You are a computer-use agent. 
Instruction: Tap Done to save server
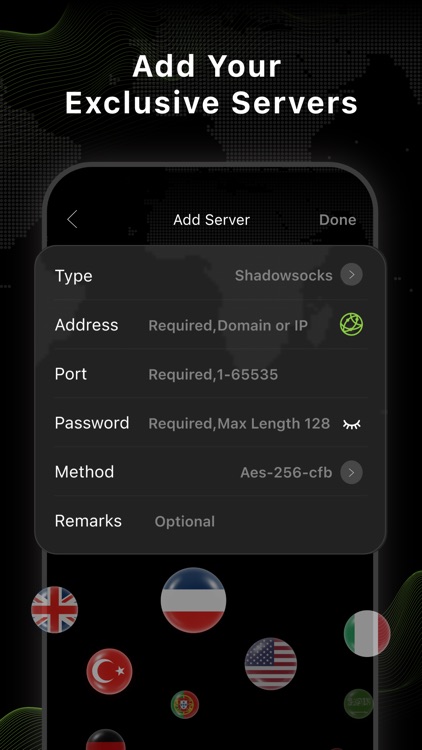337,220
